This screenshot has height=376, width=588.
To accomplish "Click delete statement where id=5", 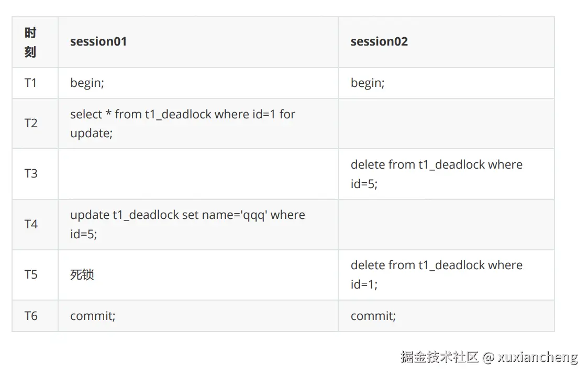I will click(436, 173).
